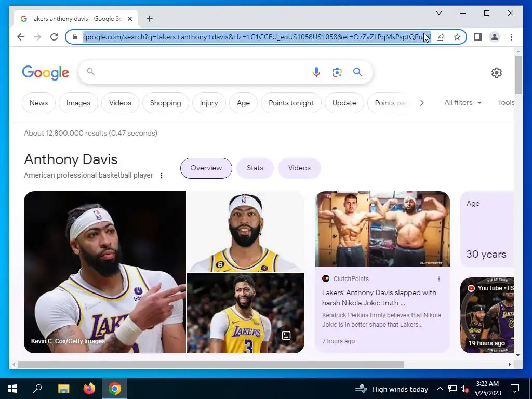The width and height of the screenshot is (532, 399).
Task: Select the News filter chip
Action: pos(38,103)
